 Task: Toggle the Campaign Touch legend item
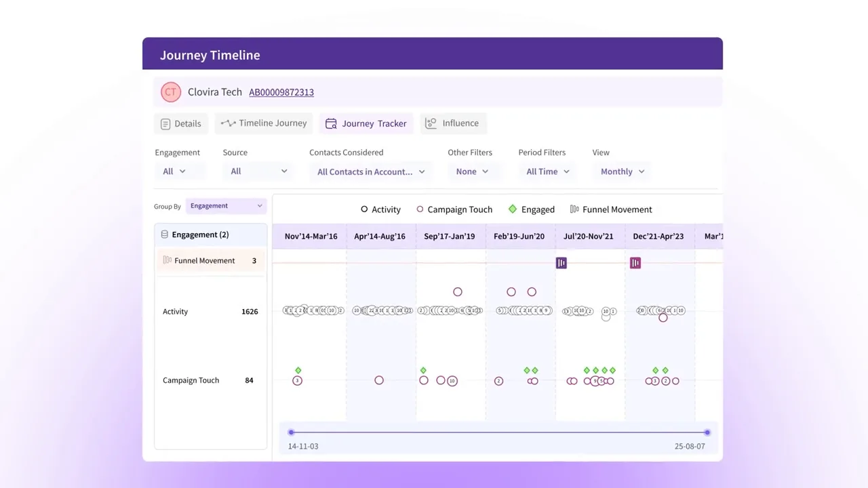tap(454, 209)
